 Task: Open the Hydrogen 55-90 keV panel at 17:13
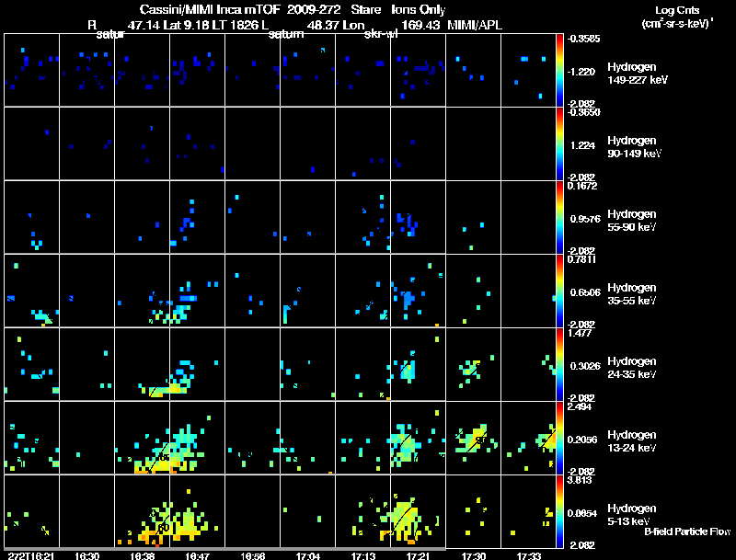pos(362,217)
